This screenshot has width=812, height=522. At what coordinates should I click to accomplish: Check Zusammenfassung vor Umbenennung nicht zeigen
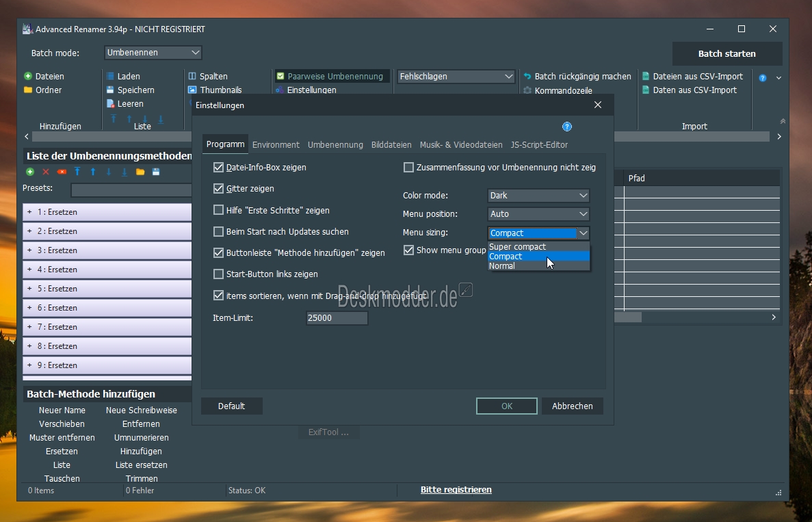tap(408, 167)
